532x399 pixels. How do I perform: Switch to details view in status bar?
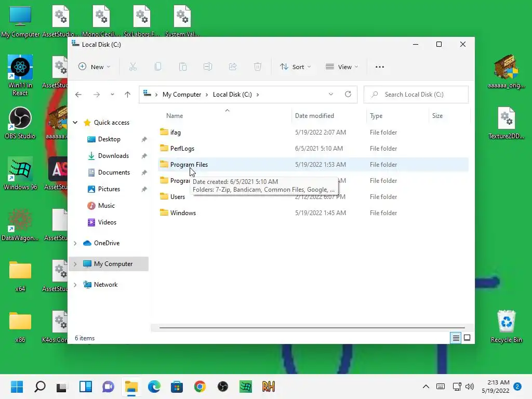[x=456, y=338]
